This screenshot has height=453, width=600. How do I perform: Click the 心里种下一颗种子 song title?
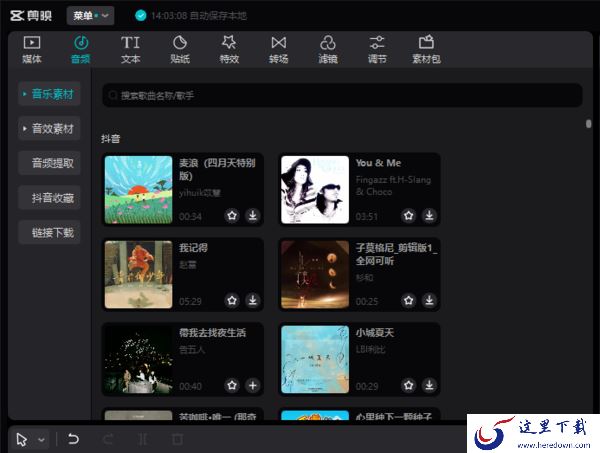[x=394, y=416]
